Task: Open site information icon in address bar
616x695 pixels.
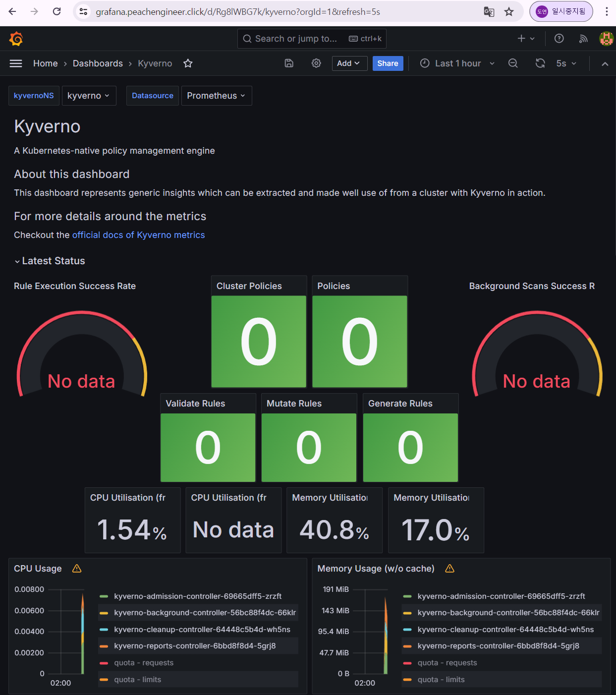Action: [84, 11]
